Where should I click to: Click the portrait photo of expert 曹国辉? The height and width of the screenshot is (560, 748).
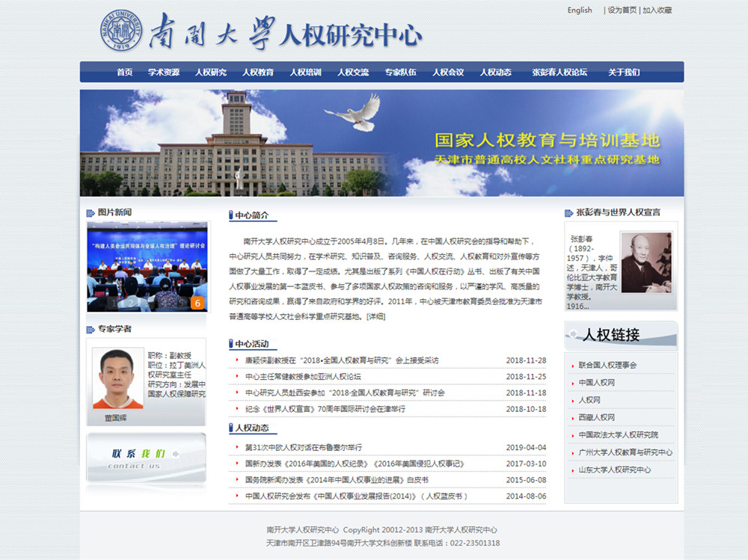(x=117, y=378)
